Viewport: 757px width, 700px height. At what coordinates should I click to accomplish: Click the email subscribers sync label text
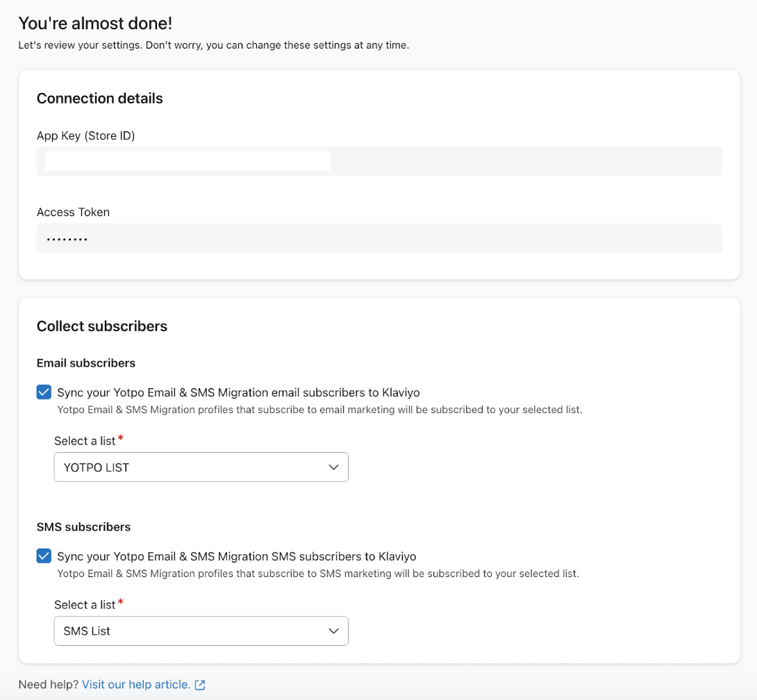[238, 393]
